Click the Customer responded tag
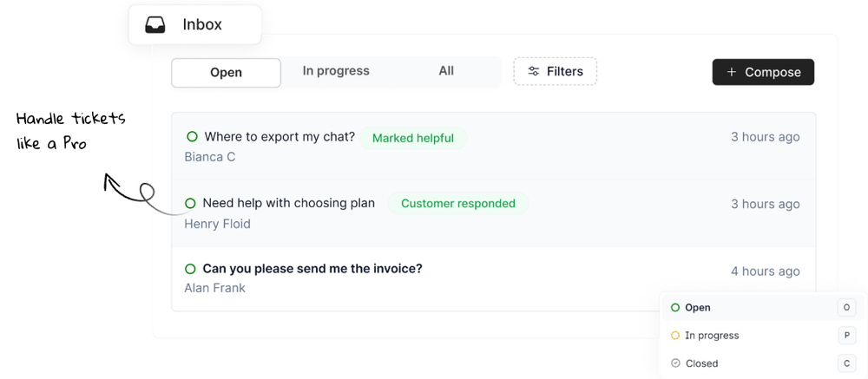Screen dimensions: 868x379 click(x=458, y=204)
